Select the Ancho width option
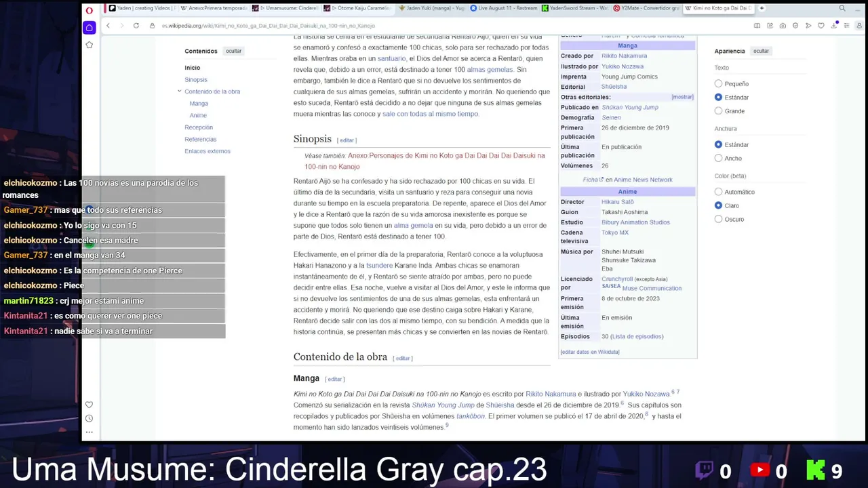Viewport: 868px width, 488px height. click(x=718, y=159)
